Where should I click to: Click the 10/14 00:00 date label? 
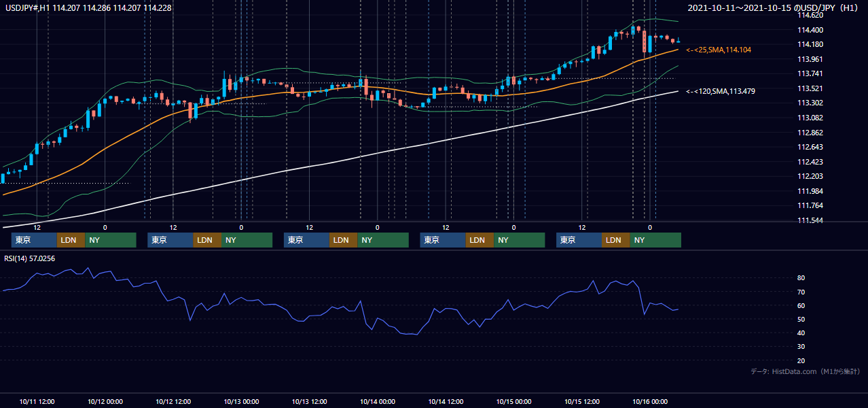point(377,401)
